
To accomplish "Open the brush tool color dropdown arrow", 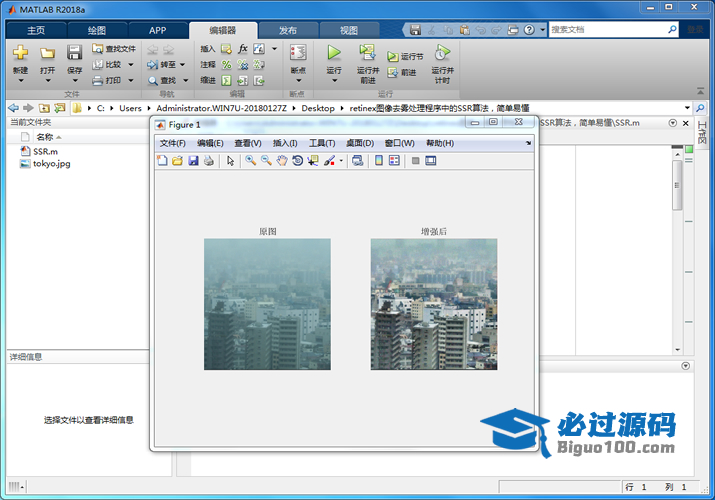I will 341,161.
